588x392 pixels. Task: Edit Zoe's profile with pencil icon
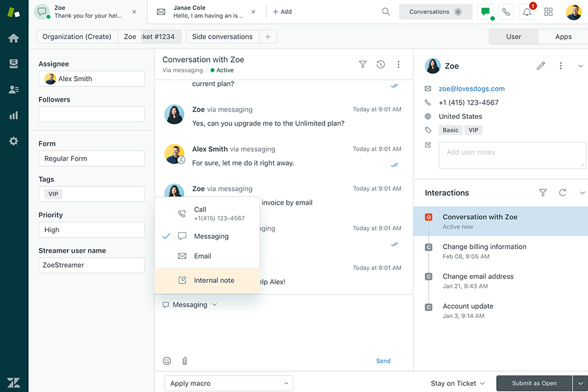click(540, 66)
